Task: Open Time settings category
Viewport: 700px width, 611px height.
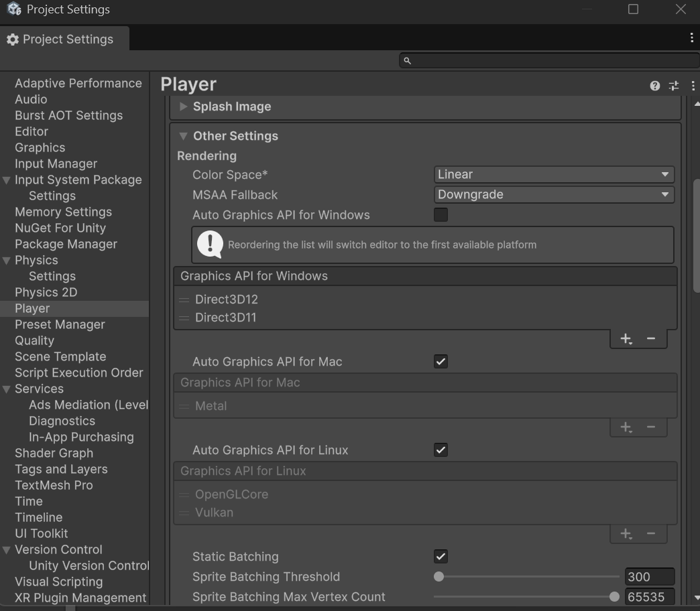Action: [x=29, y=501]
